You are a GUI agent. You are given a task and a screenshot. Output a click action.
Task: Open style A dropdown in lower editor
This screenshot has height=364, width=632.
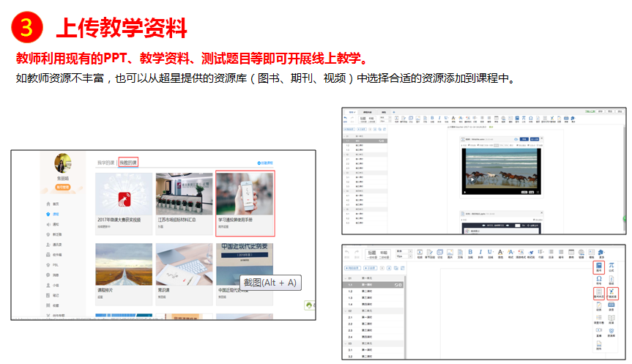(x=510, y=253)
